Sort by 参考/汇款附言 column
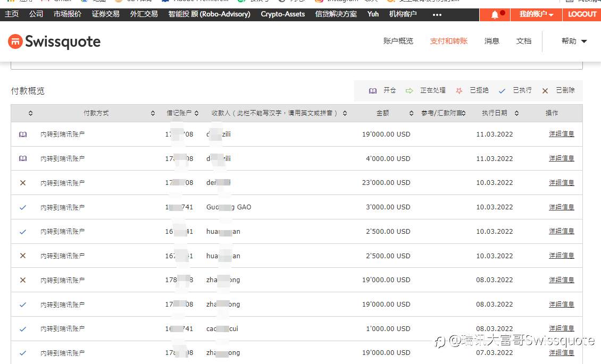Viewport: 601px width, 364px height. [x=464, y=113]
